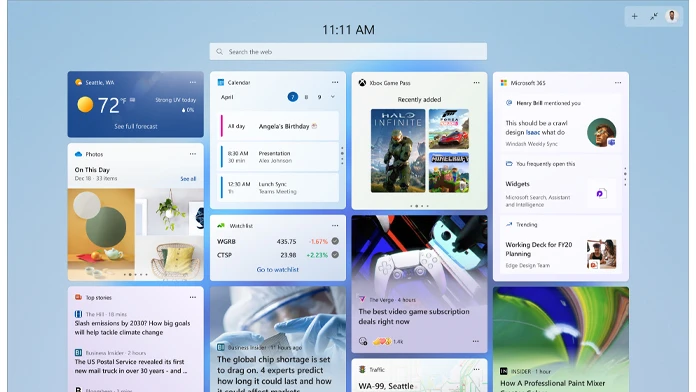Click the weather sun icon

point(85,105)
